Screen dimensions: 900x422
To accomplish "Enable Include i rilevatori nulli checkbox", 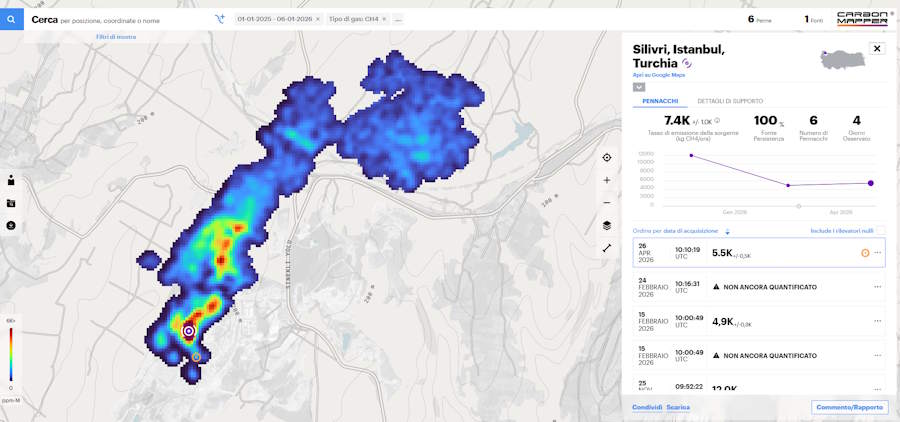I will point(881,230).
